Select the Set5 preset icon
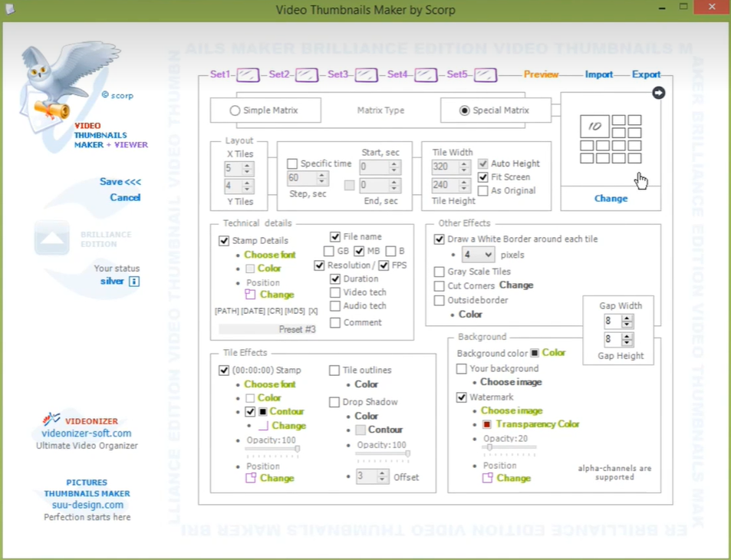Screen dimensions: 731x560 486,74
